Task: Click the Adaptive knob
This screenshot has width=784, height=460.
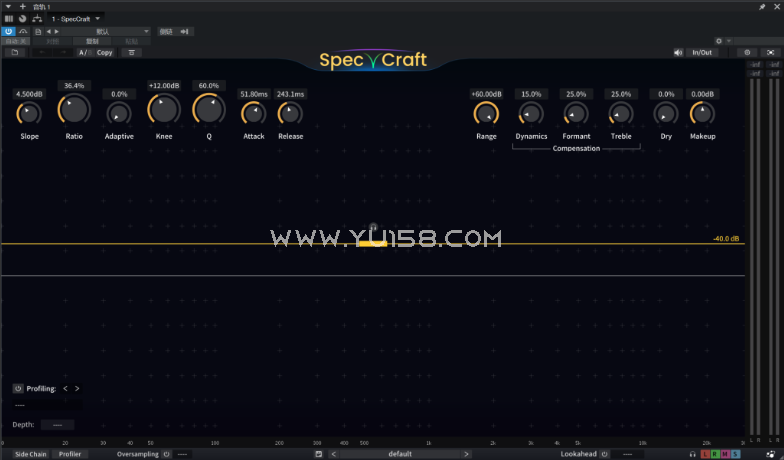Action: tap(119, 114)
